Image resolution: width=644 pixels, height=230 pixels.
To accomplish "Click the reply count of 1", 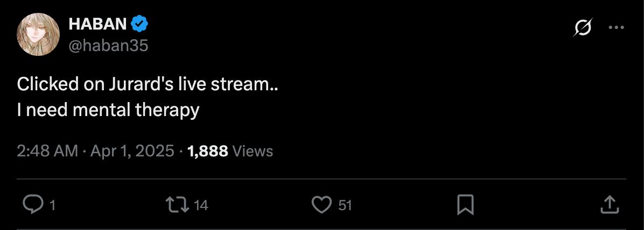I will 52,205.
